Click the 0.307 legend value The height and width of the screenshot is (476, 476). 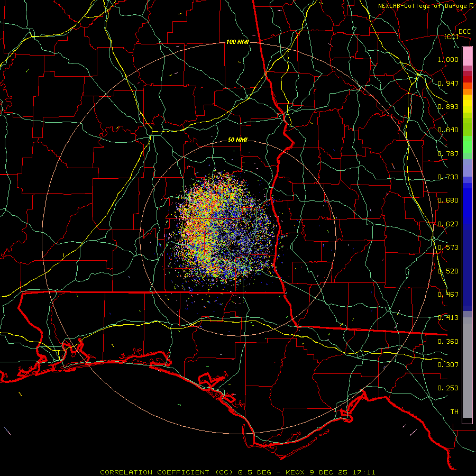click(448, 365)
